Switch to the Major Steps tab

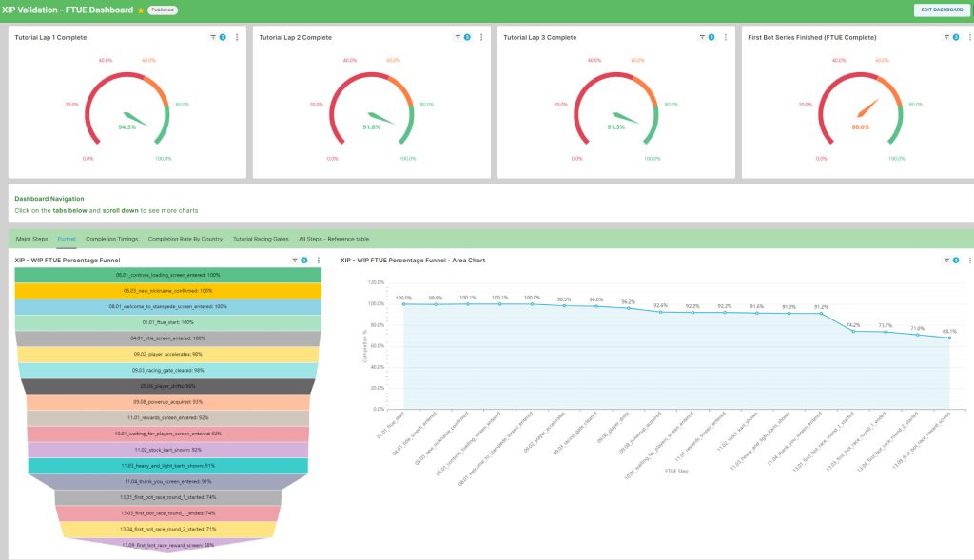pyautogui.click(x=32, y=239)
